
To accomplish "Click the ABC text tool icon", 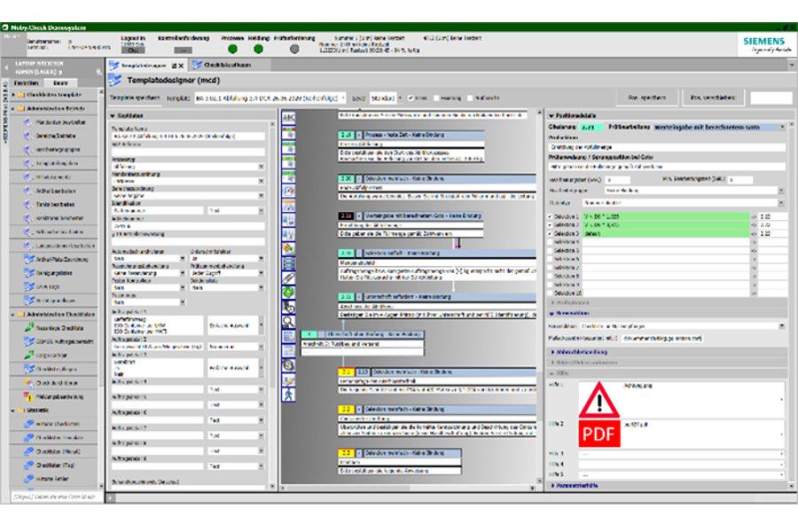I will click(288, 117).
